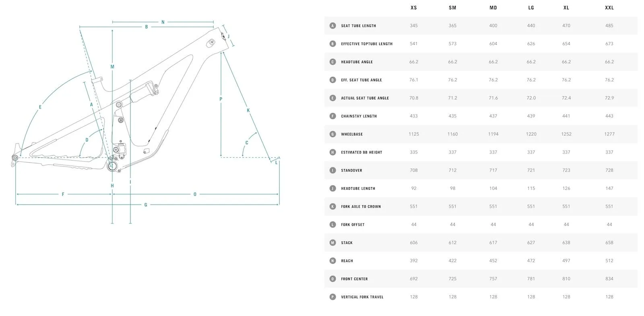
Task: Click the Headtube Angle row label
Action: [357, 62]
